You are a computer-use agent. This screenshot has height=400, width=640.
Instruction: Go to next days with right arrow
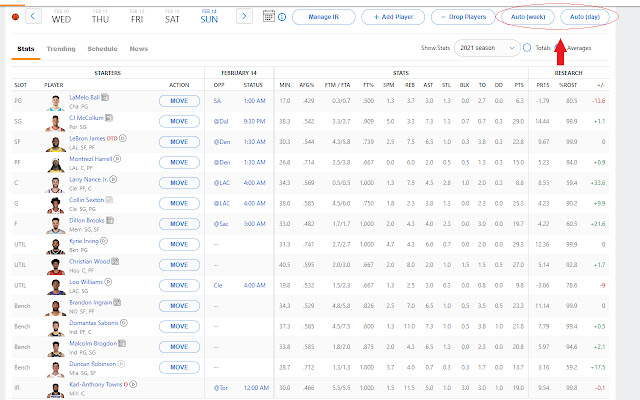(244, 16)
